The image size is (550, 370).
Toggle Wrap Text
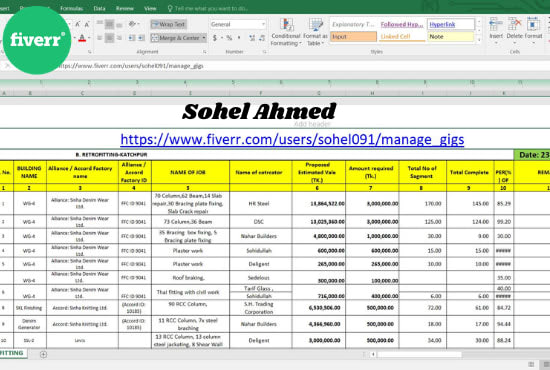pyautogui.click(x=168, y=24)
